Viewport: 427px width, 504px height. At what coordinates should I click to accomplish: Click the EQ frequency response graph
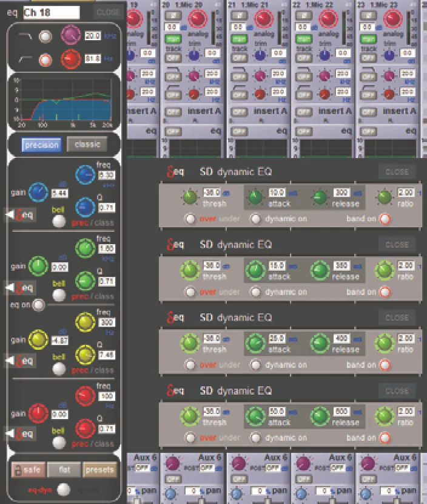[x=64, y=101]
